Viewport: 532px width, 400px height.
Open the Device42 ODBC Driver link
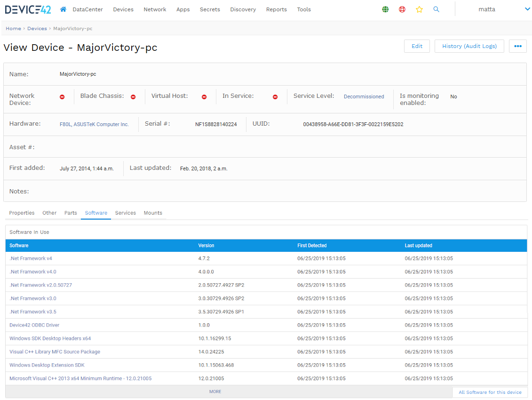[34, 325]
